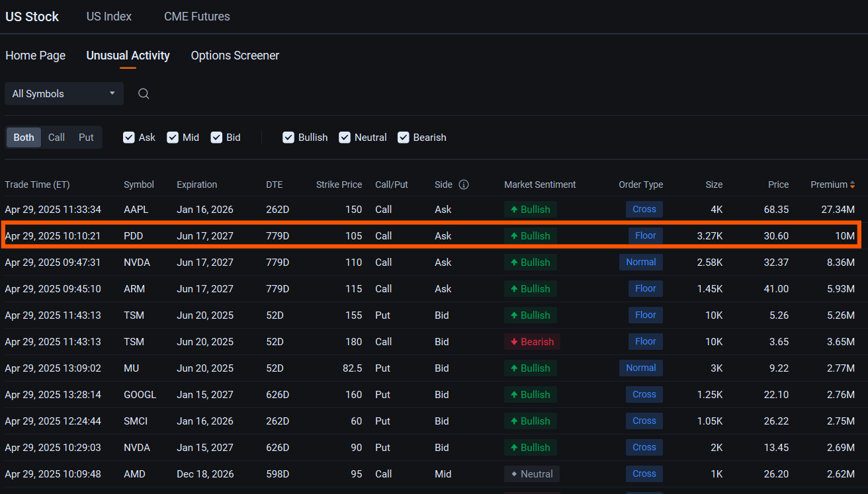This screenshot has width=868, height=494.
Task: Click the 82.5 strike price cell
Action: coord(353,368)
